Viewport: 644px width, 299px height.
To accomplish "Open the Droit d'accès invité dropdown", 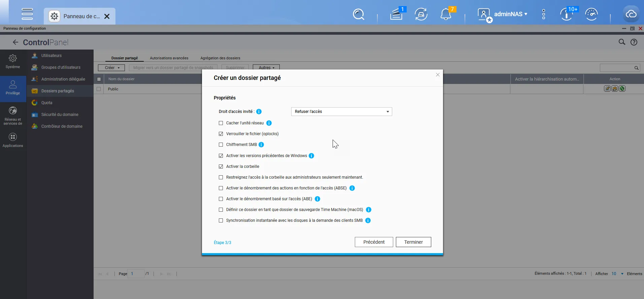I will pos(341,112).
